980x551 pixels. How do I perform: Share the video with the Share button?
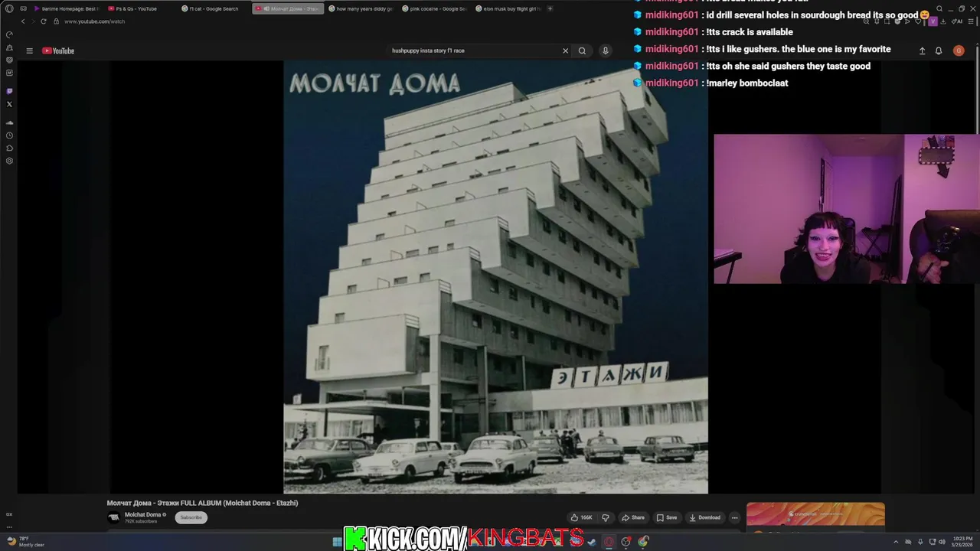(x=633, y=517)
